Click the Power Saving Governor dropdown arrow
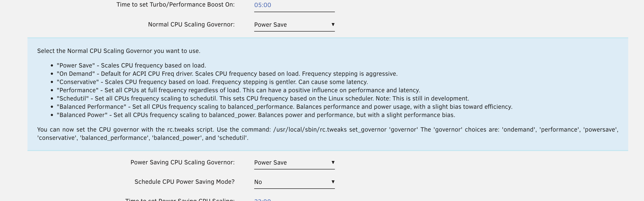644x201 pixels. pos(333,162)
